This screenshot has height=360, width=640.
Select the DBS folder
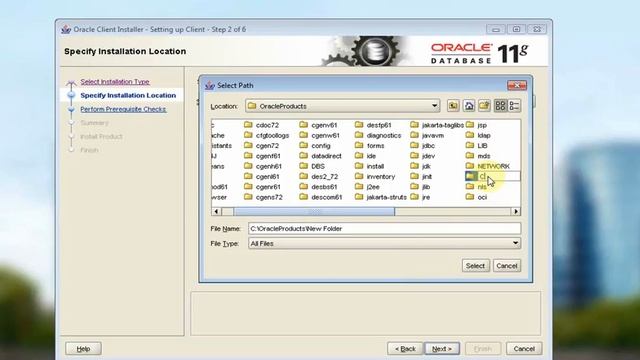(313, 166)
